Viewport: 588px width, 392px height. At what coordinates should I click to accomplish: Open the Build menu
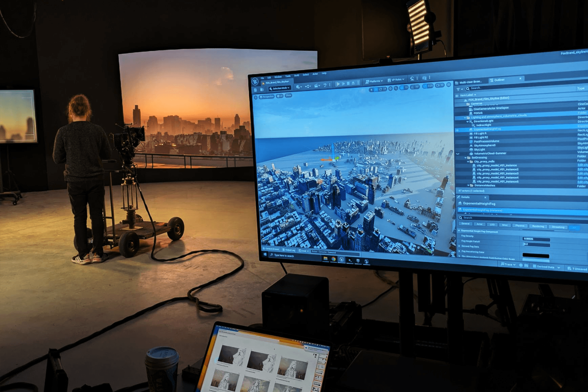click(x=296, y=75)
